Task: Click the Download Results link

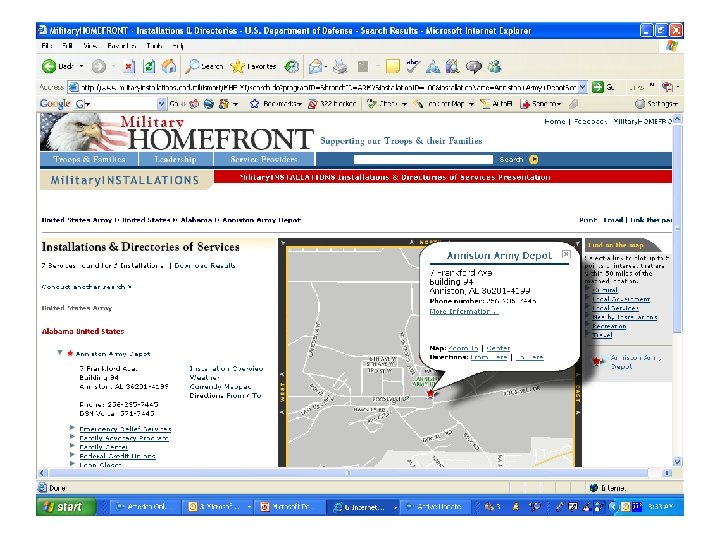Action: (205, 265)
